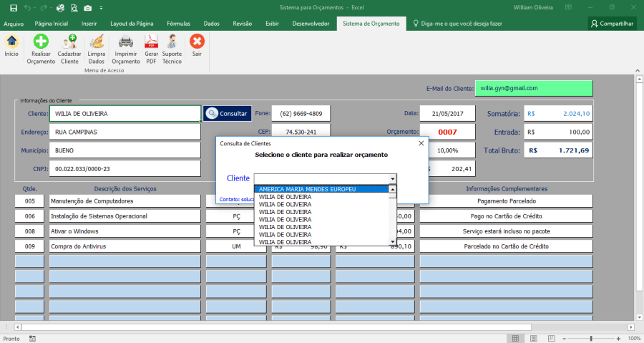The image size is (644, 343).
Task: Click Pago no Cartão de Crédito cell
Action: tap(507, 216)
